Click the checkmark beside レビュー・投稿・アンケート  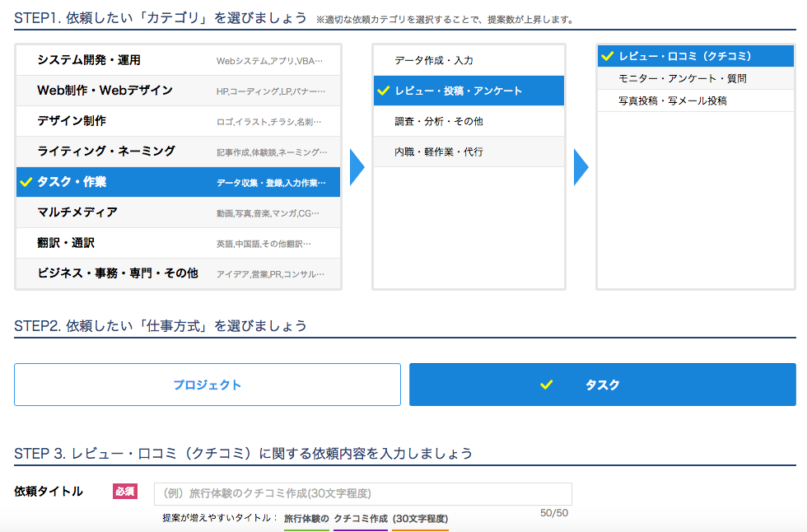click(x=384, y=91)
